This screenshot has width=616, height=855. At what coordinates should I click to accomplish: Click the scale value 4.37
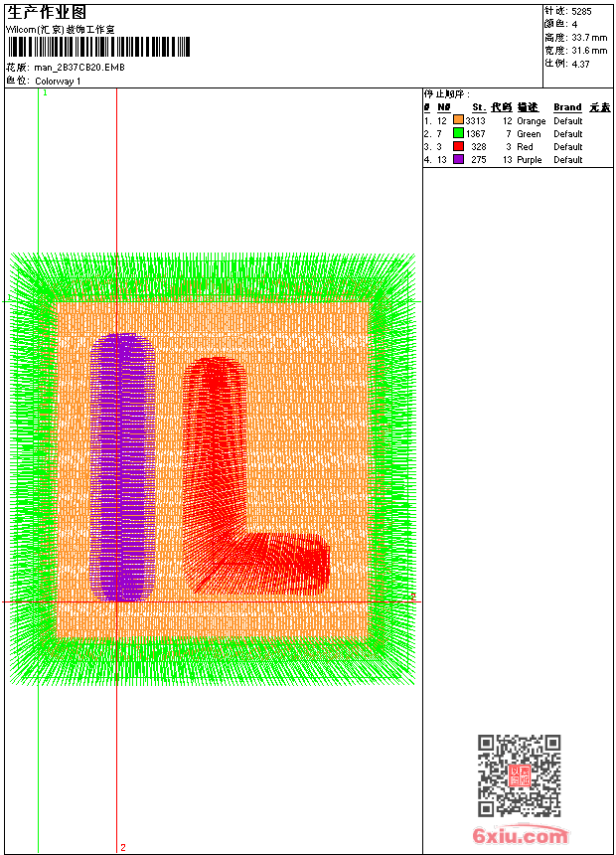[580, 64]
